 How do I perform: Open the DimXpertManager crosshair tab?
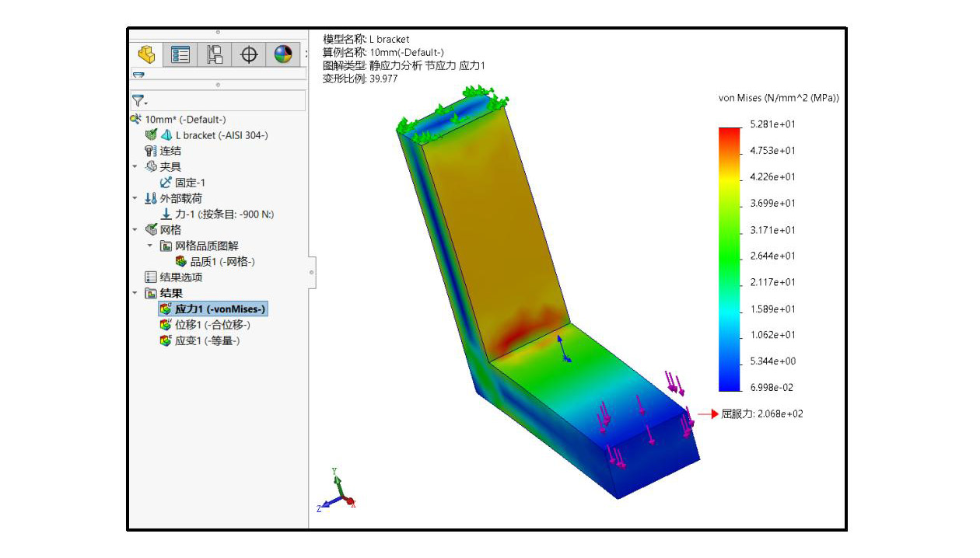pos(249,54)
